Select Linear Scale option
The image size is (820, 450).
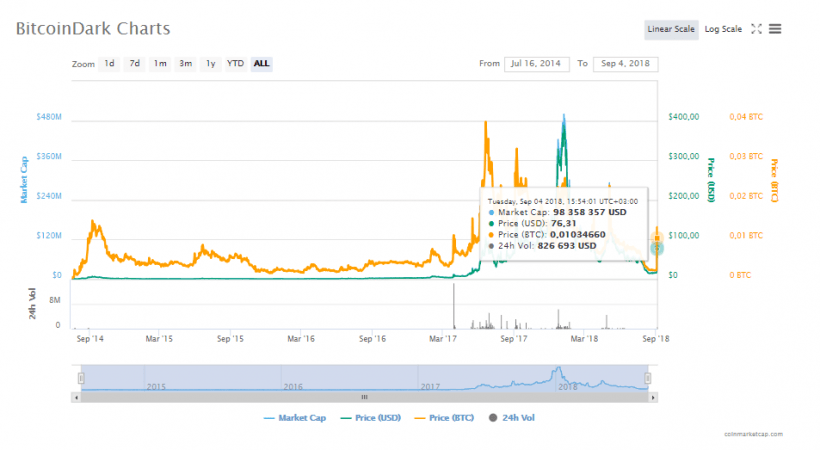671,29
